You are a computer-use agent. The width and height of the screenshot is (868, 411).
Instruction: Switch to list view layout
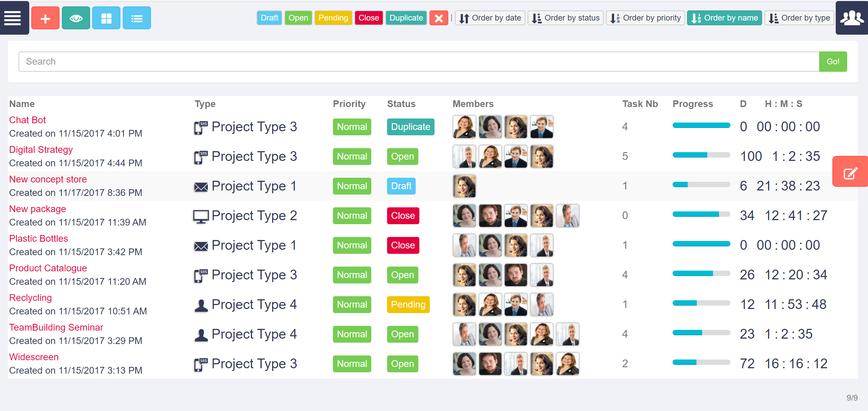coord(137,18)
